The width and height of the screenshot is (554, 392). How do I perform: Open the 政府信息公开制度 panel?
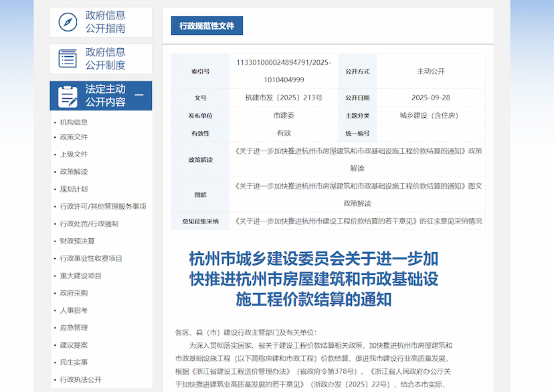[x=105, y=59]
